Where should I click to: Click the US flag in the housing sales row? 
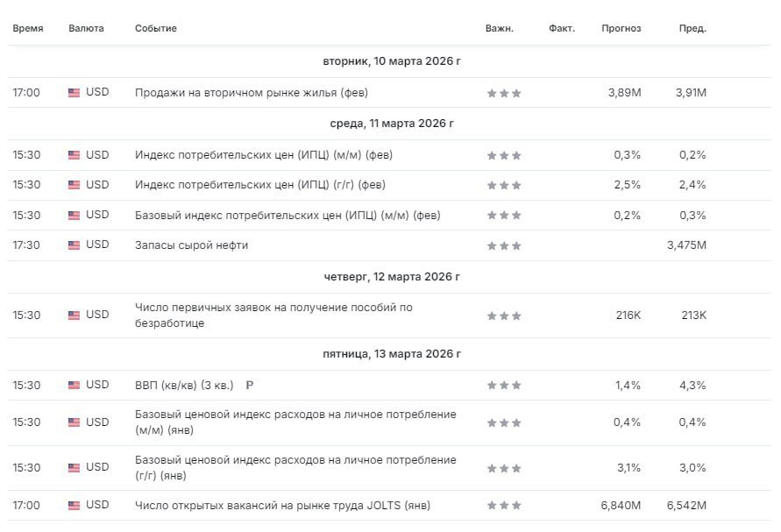click(x=74, y=93)
